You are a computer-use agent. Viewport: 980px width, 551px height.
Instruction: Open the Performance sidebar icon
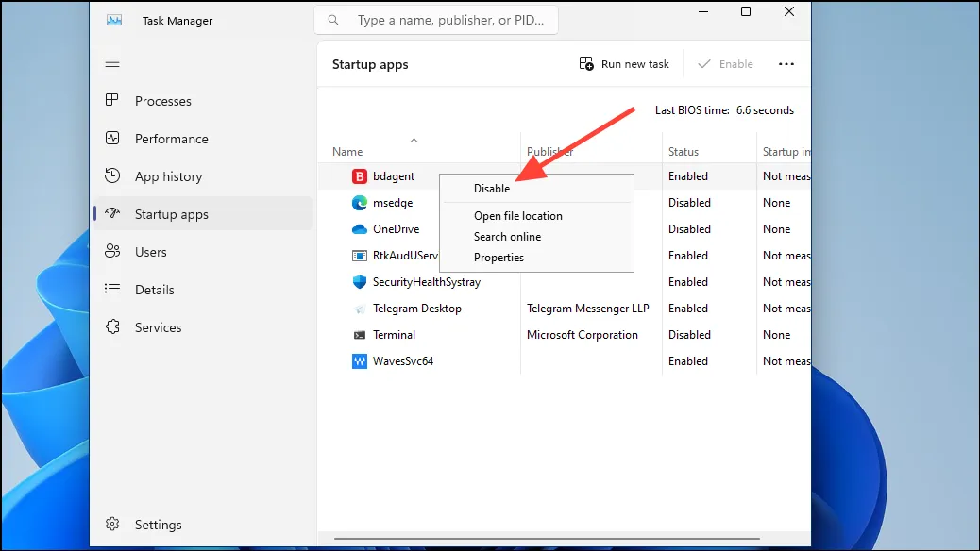pyautogui.click(x=112, y=139)
